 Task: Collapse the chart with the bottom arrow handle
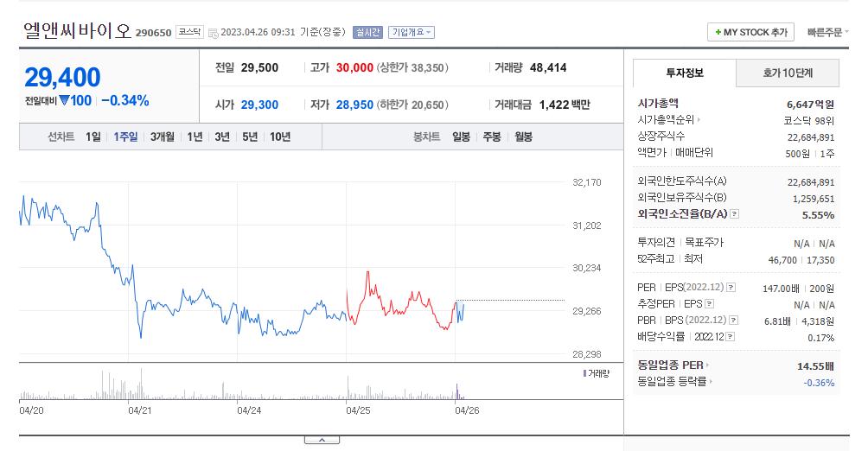(x=322, y=440)
